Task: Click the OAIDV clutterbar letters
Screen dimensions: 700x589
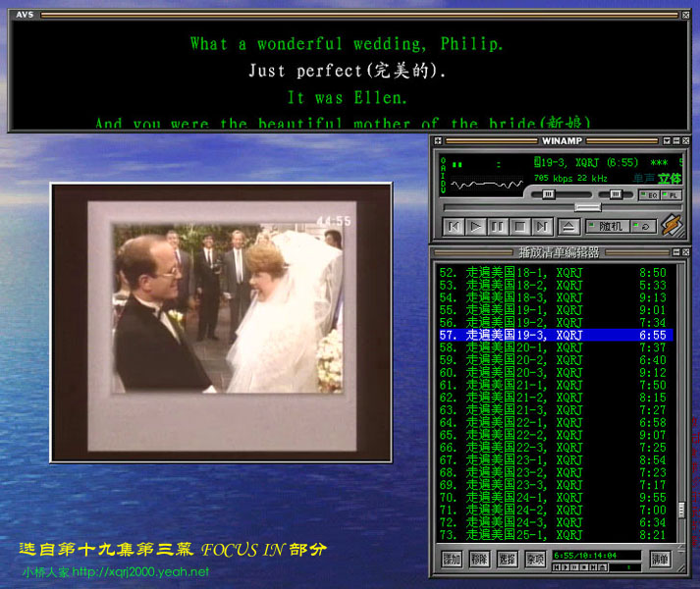Action: click(x=443, y=175)
